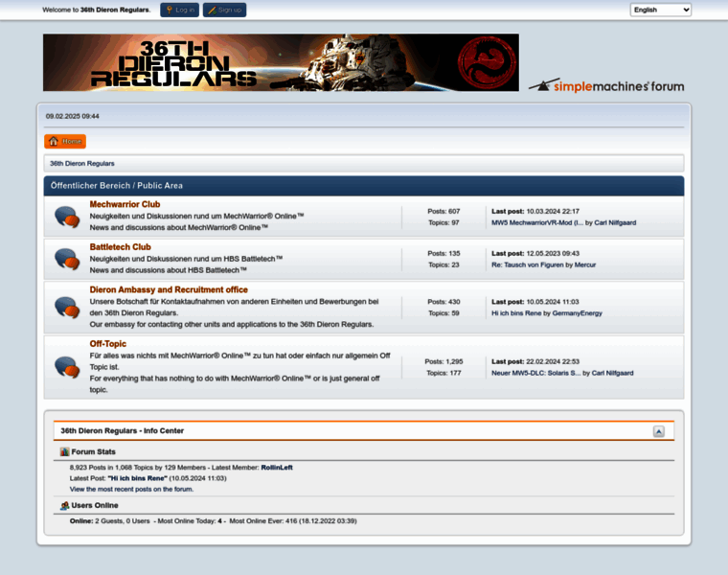Open the Battletech Club board

click(121, 247)
